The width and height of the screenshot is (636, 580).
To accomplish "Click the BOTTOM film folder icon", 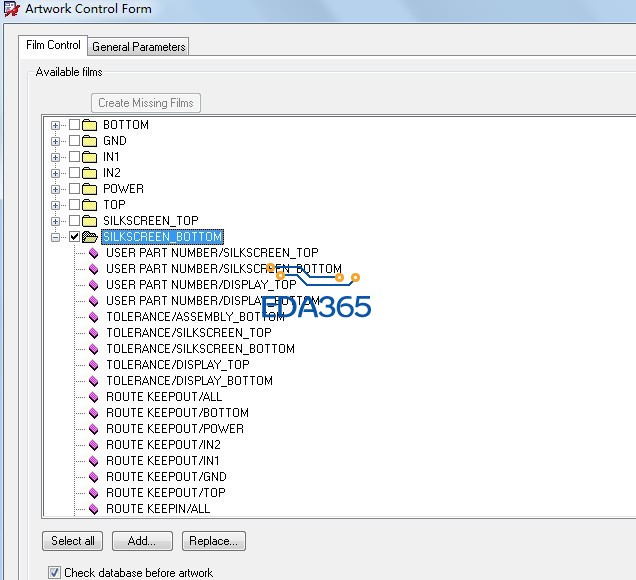I will point(89,125).
